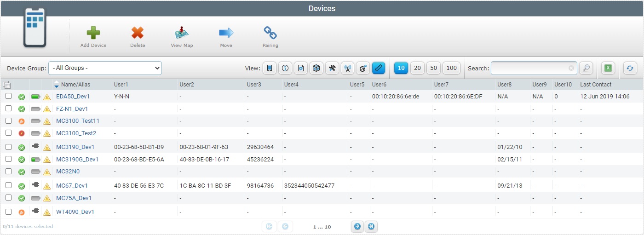Click the Add Device green plus icon

click(x=93, y=33)
